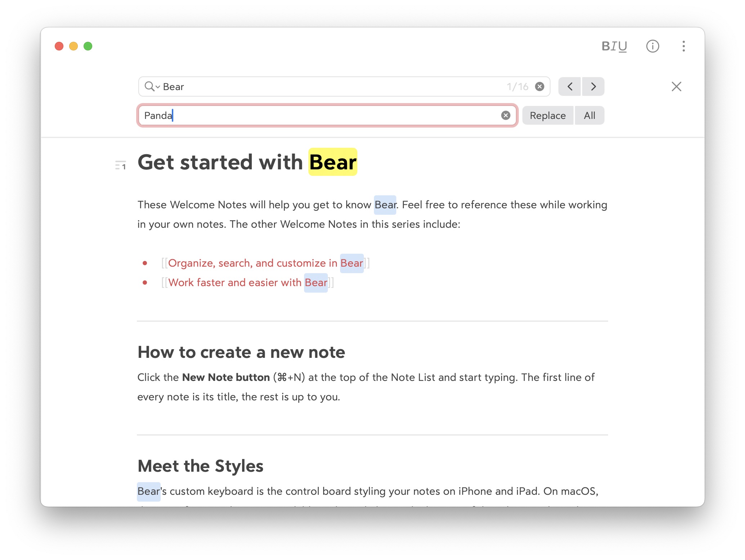Screen dimensions: 745x560
Task: Expand search options magnifier dropdown
Action: (152, 86)
